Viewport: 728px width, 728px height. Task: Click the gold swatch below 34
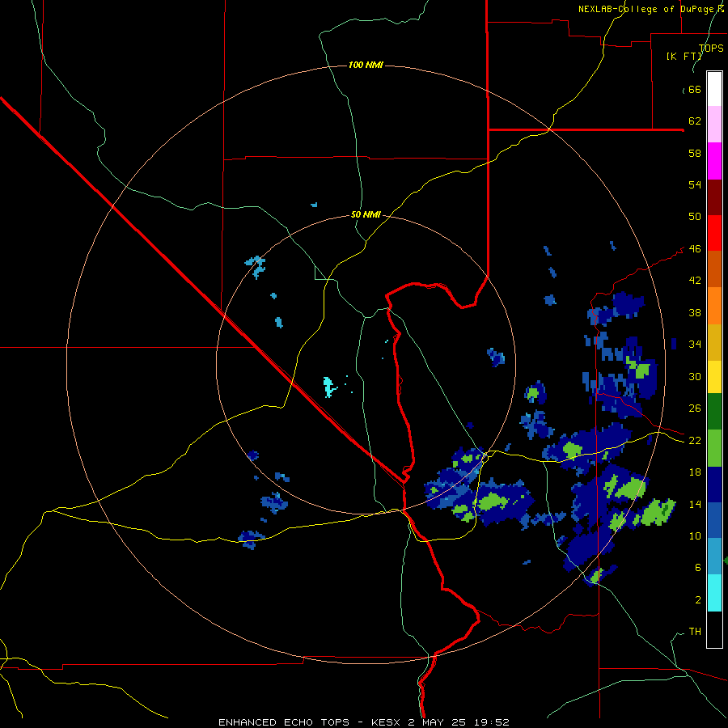tap(714, 342)
